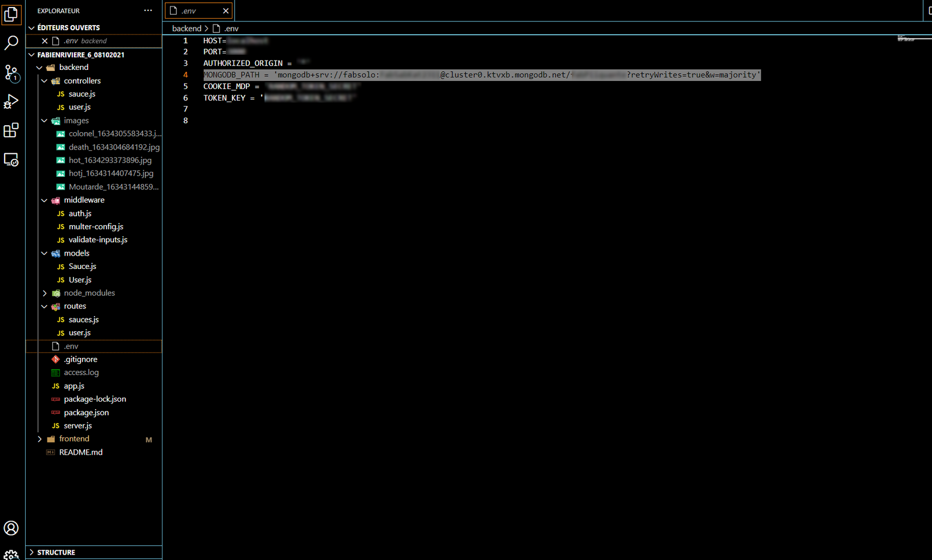Screen dimensions: 932x560
Task: Open package.json in the file tree
Action: 86,413
